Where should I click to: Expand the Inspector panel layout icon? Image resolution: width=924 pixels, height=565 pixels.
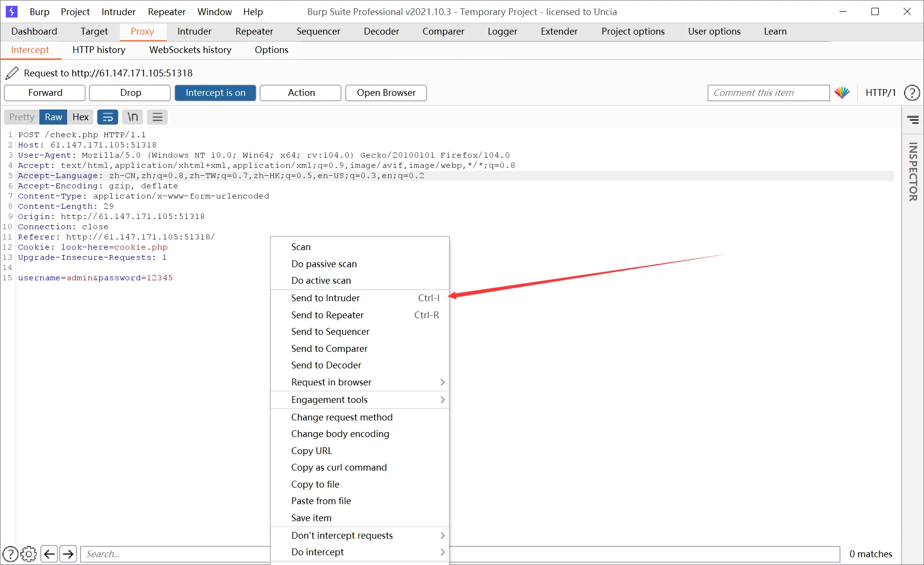[913, 120]
